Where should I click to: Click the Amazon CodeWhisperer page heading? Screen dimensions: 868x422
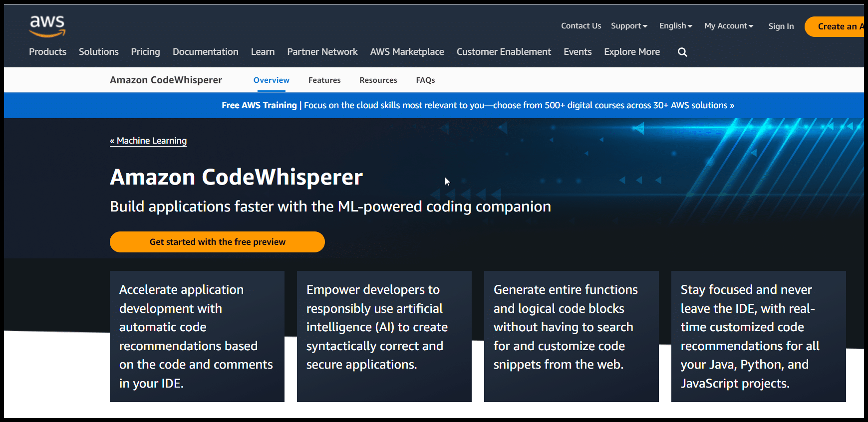tap(236, 177)
